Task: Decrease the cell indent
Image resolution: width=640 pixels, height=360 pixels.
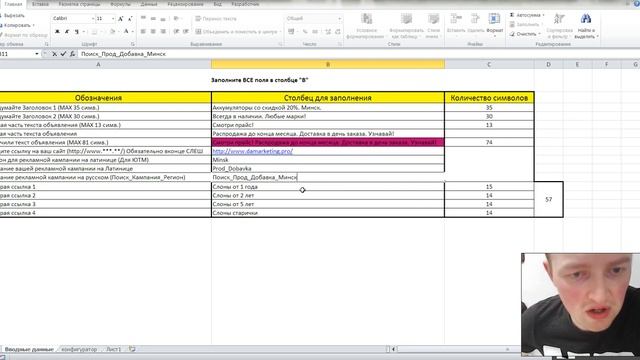Action: click(176, 31)
